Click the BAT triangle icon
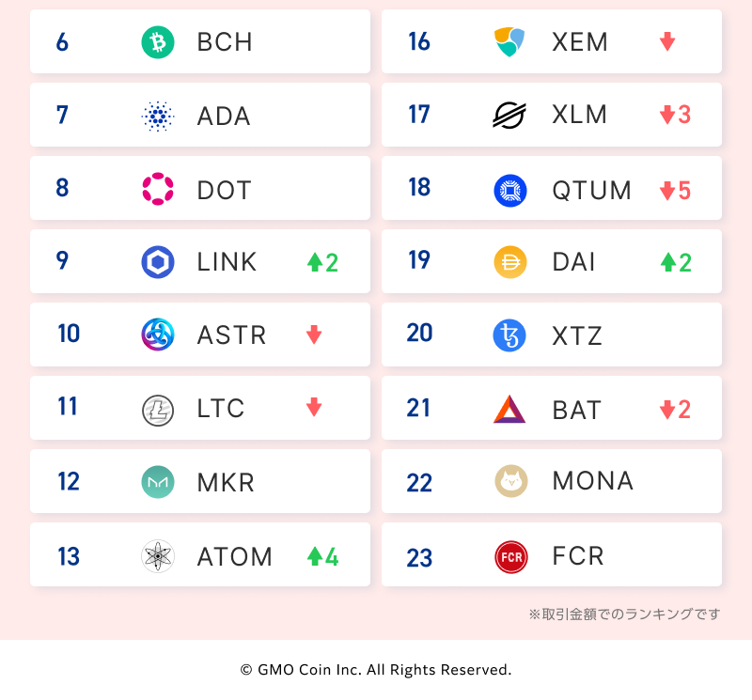Image resolution: width=752 pixels, height=700 pixels. click(510, 409)
